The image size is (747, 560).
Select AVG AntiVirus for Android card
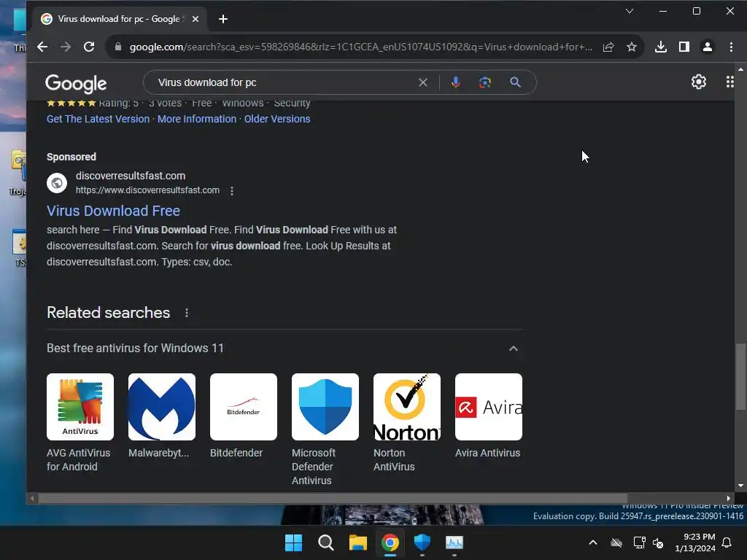[80, 423]
